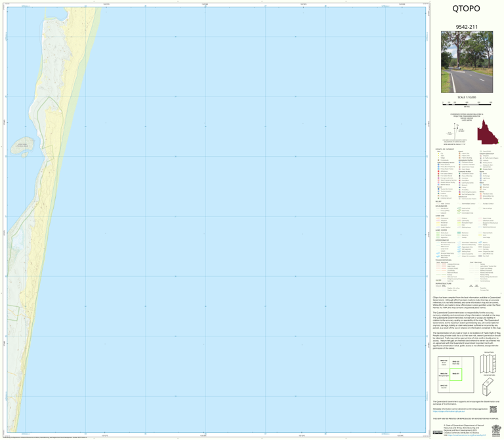The image size is (504, 440).
Task: Click the Commercial land use orange swatch
Action: (438, 218)
